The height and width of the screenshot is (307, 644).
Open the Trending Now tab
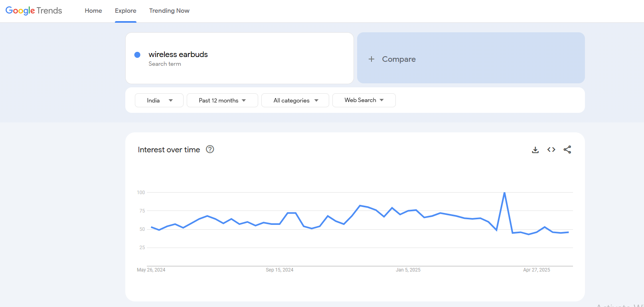pyautogui.click(x=169, y=11)
